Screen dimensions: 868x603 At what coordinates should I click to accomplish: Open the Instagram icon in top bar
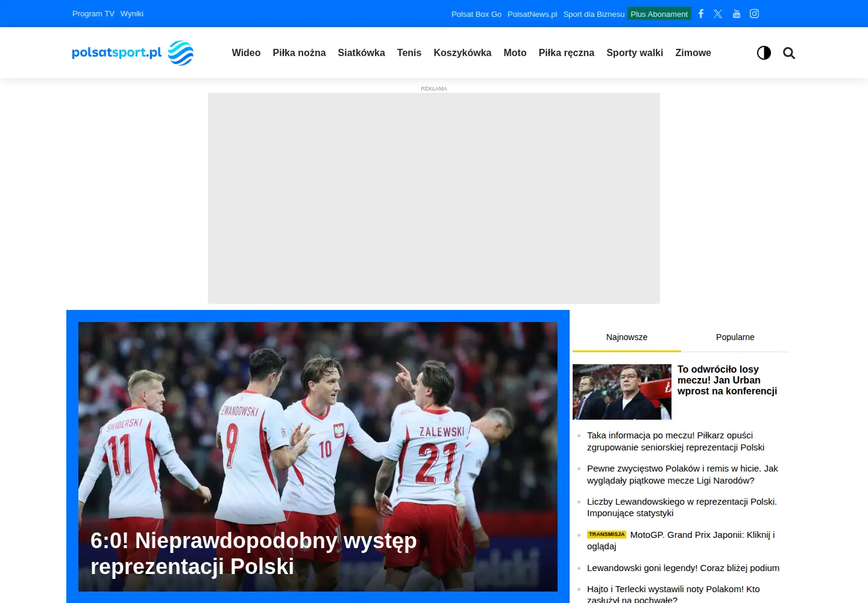(x=754, y=14)
